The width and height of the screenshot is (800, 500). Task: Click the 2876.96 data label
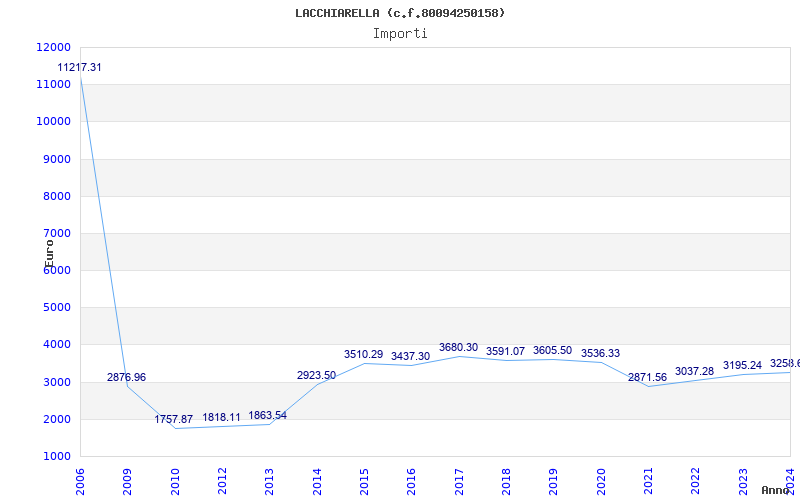[x=126, y=377]
